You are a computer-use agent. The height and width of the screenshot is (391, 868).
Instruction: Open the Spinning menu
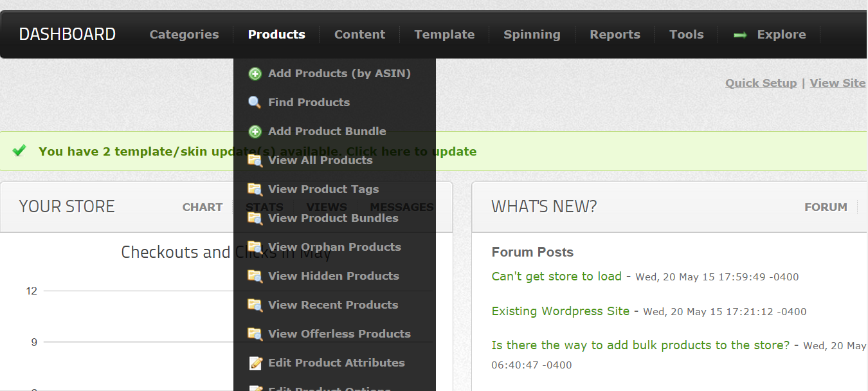(x=532, y=35)
